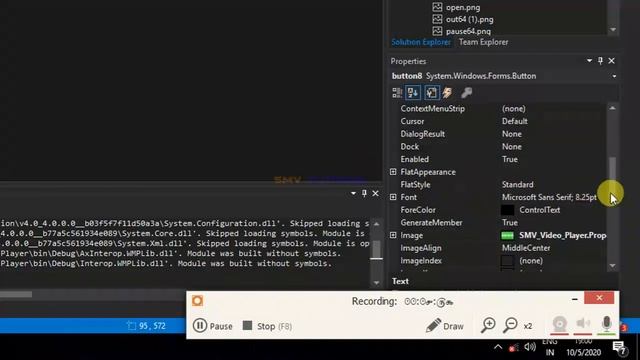Viewport: 640px width, 360px height.
Task: Open the button8 object selector dropdown
Action: [614, 76]
